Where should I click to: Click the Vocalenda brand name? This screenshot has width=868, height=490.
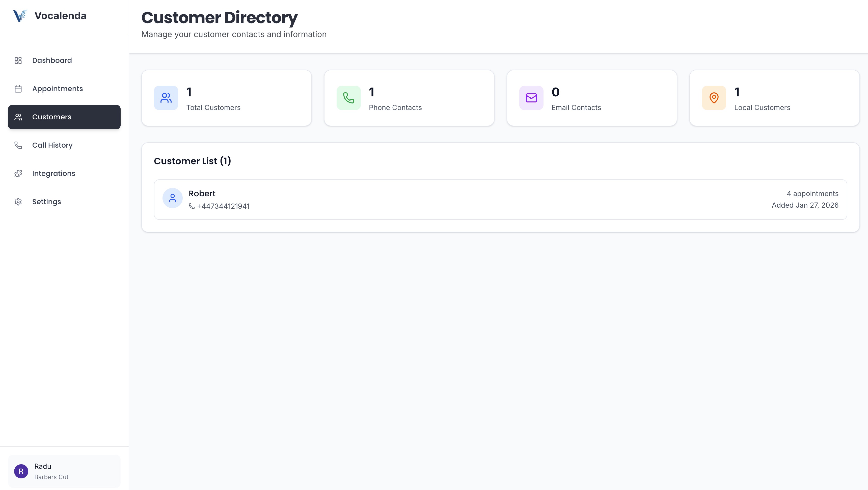tap(60, 16)
